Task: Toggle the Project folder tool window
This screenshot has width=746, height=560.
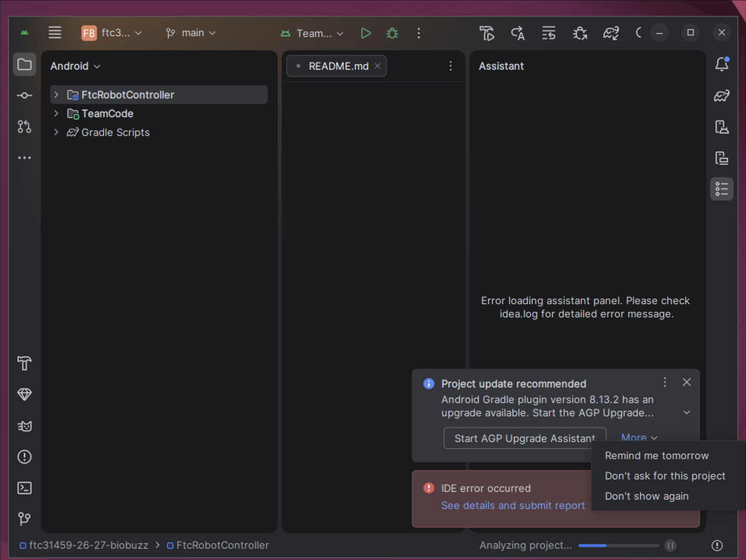Action: click(25, 64)
